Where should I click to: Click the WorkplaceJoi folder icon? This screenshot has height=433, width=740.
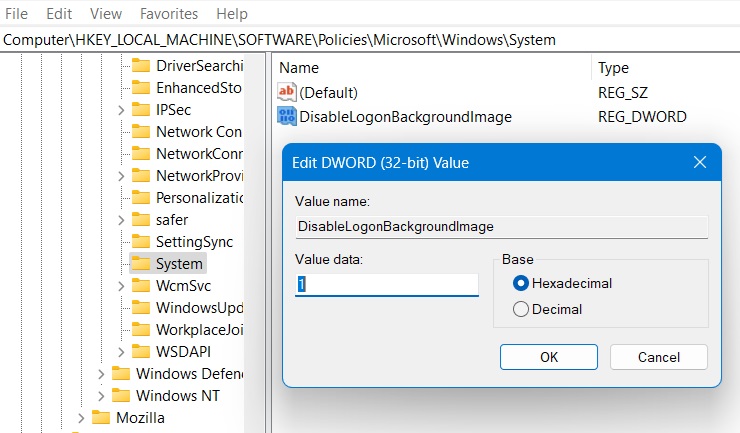pyautogui.click(x=141, y=330)
